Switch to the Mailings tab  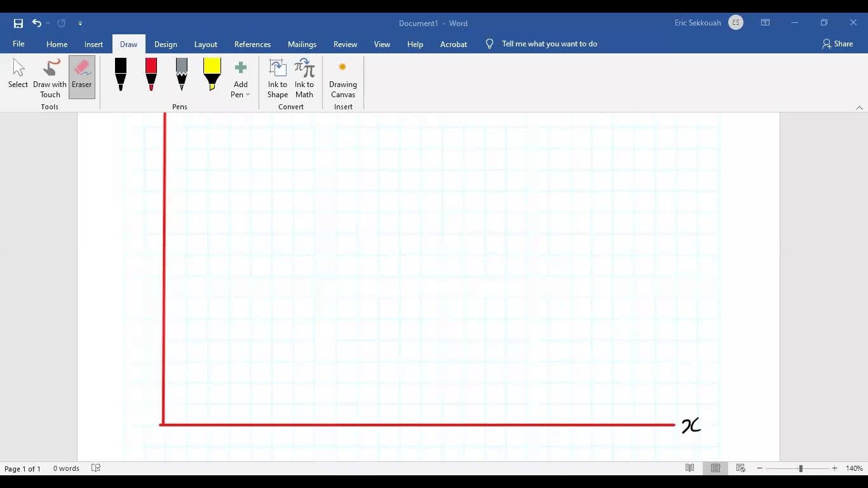[302, 44]
